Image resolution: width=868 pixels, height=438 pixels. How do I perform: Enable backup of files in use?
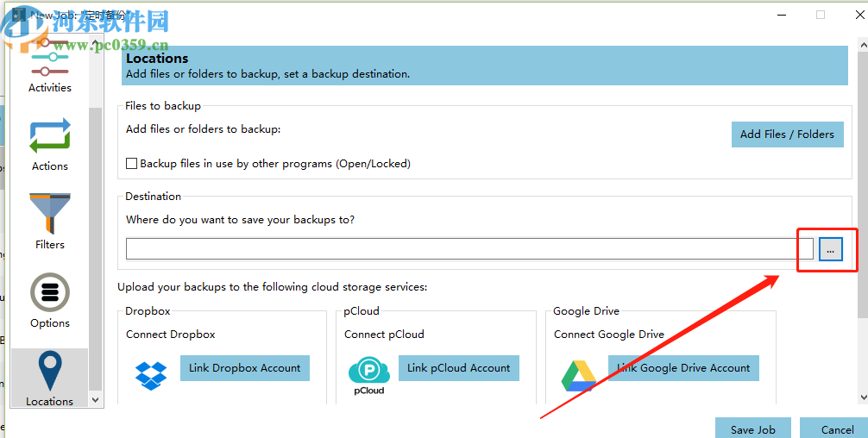coord(132,163)
